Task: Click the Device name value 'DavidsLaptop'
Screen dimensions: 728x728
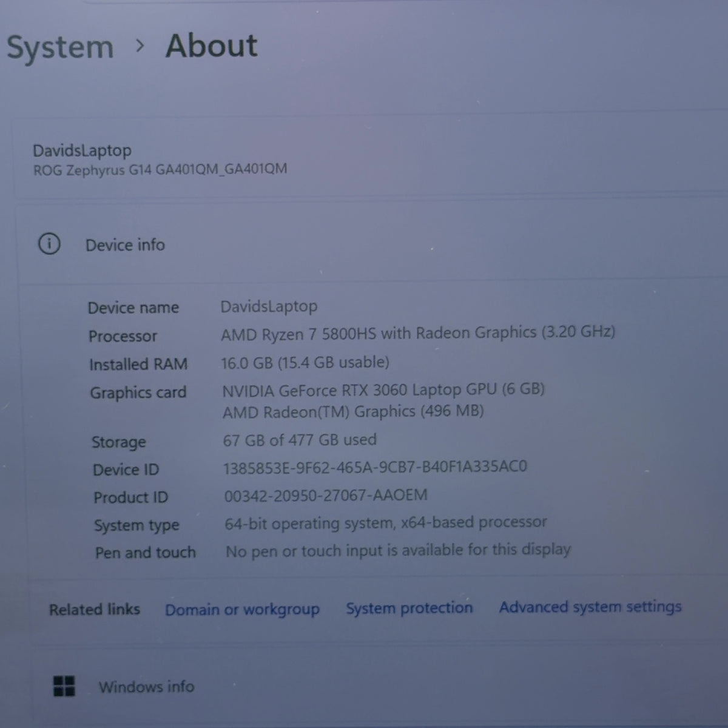Action: pyautogui.click(x=269, y=306)
